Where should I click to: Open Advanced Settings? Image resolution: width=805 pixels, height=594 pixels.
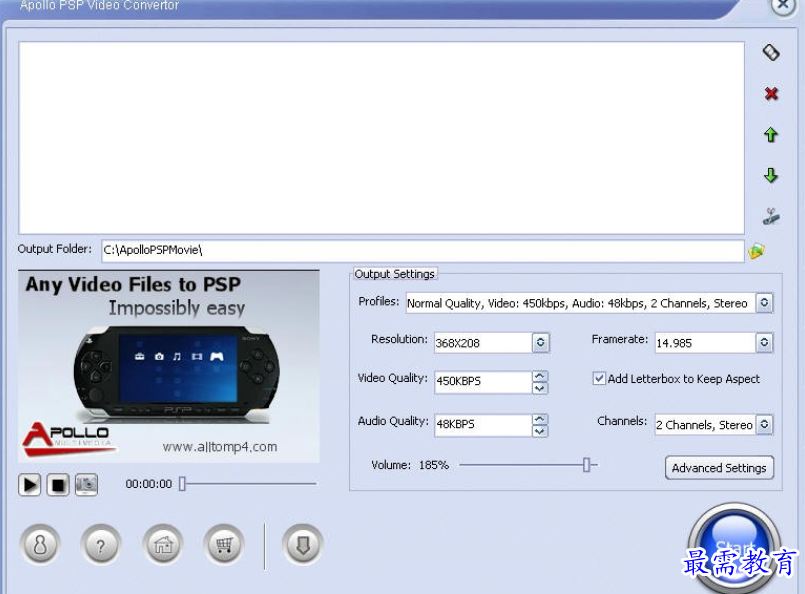tap(719, 468)
